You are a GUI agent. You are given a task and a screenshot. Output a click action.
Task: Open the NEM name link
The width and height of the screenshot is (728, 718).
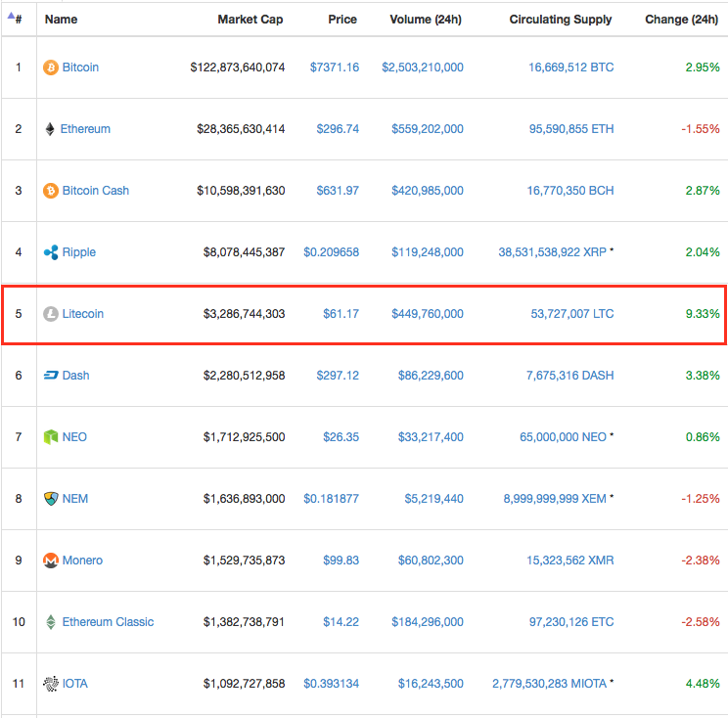point(74,499)
